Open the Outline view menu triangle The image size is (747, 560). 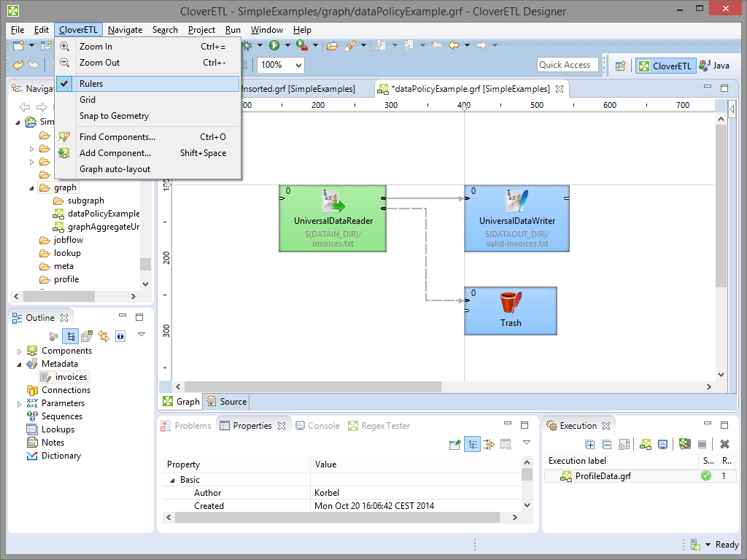[x=142, y=334]
